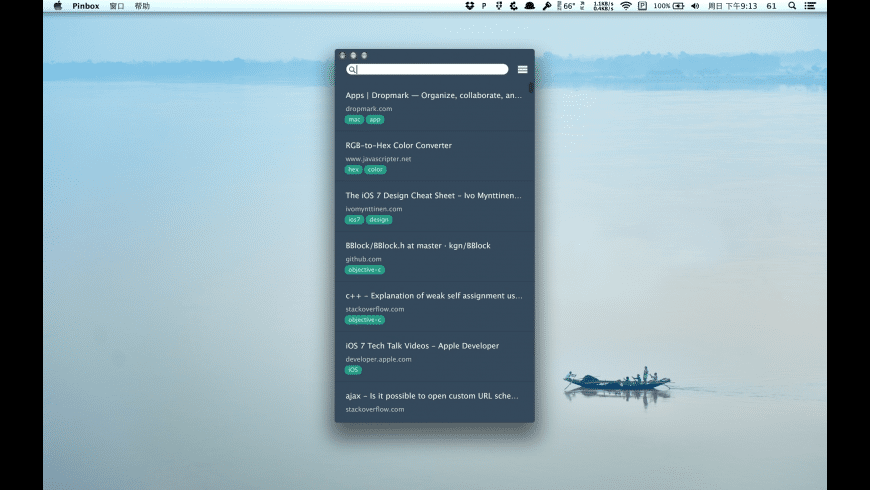Open BBlock/BBlock.h at master bookmark
Image resolution: width=870 pixels, height=490 pixels.
(x=418, y=245)
